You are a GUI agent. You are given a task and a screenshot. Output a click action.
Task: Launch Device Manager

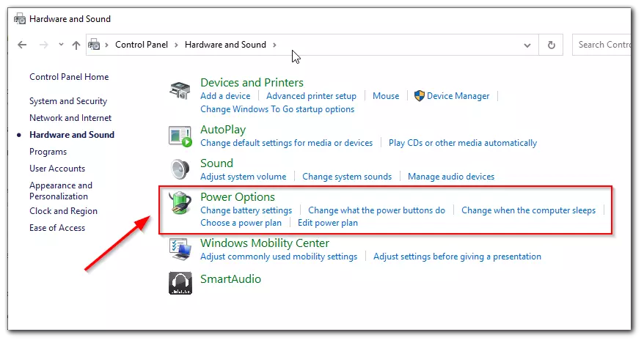[452, 96]
